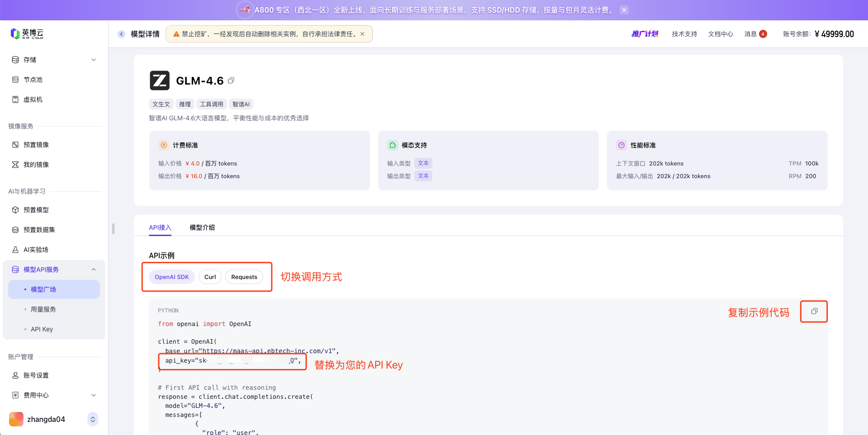Dismiss the mining warning notice
Screen dimensions: 868x435
click(x=362, y=34)
